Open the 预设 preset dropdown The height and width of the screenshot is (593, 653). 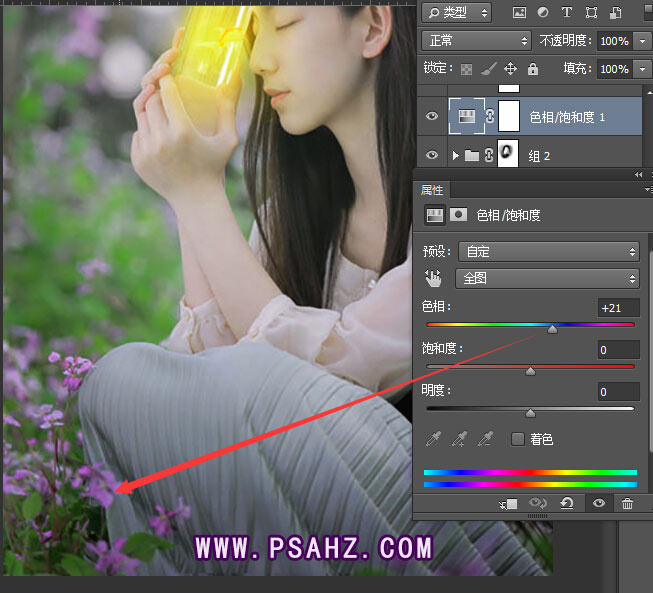(547, 252)
